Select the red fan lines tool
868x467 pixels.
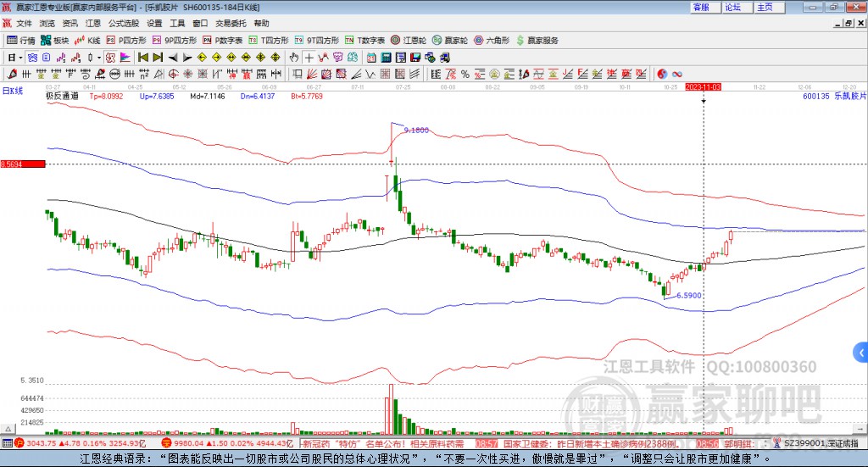click(x=312, y=74)
